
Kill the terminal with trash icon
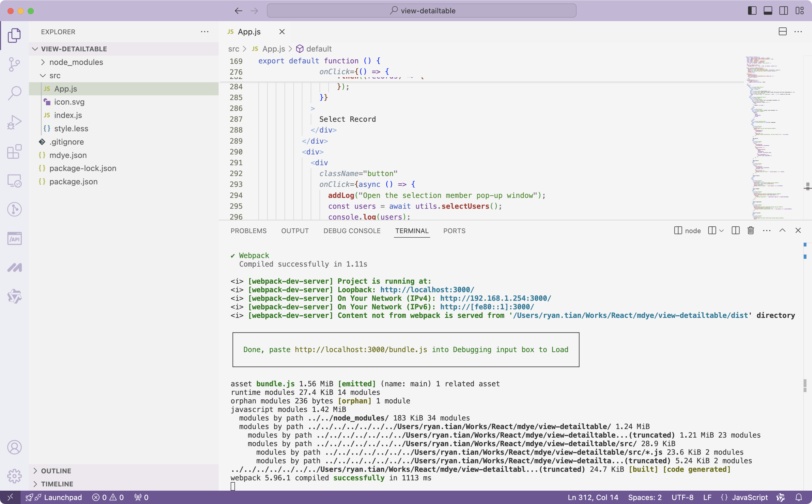tap(751, 230)
